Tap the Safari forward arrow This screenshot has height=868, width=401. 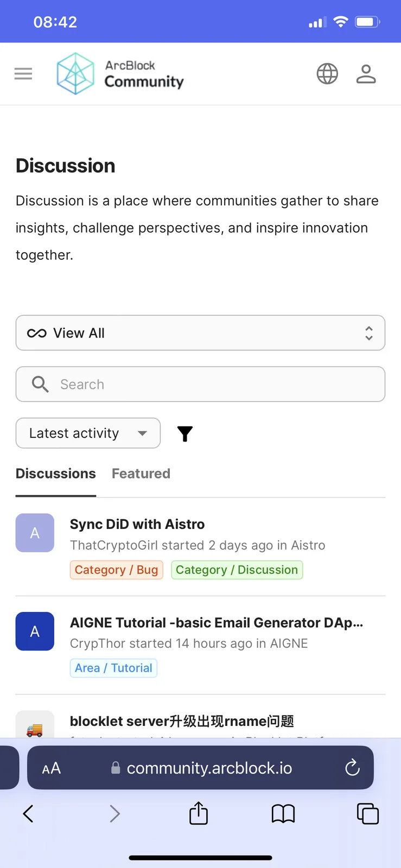coord(114,814)
